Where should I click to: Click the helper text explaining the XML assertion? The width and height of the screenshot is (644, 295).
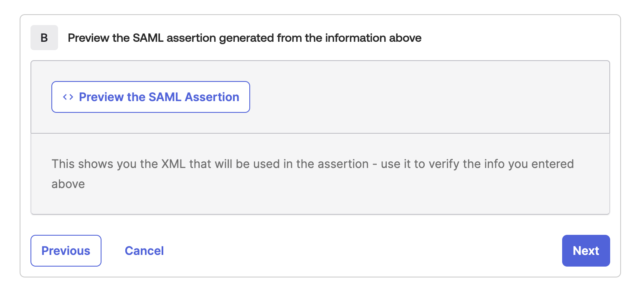click(x=312, y=164)
